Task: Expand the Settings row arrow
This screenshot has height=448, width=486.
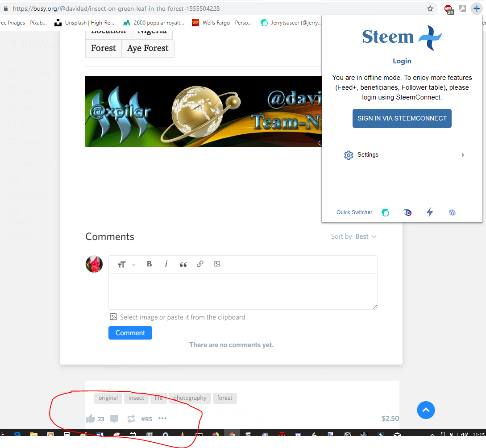Action: [x=463, y=155]
